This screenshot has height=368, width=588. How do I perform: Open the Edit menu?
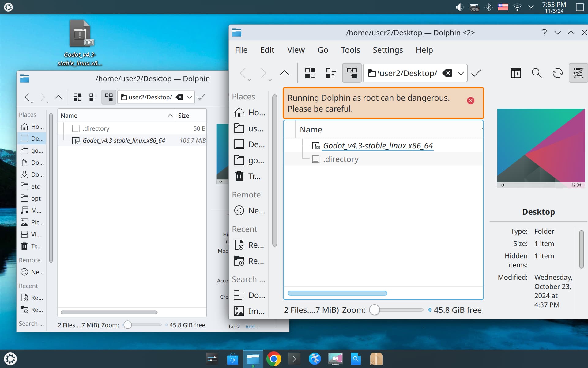267,50
